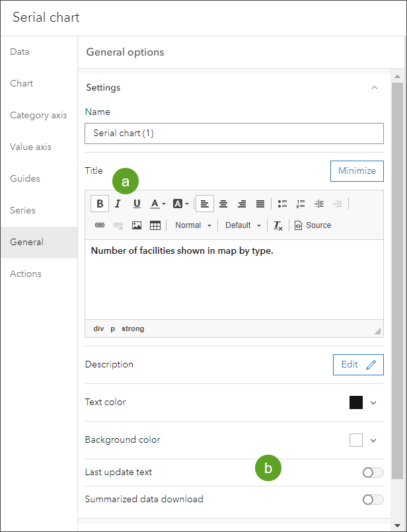The height and width of the screenshot is (532, 407).
Task: Open the black Text color swatch
Action: [356, 402]
